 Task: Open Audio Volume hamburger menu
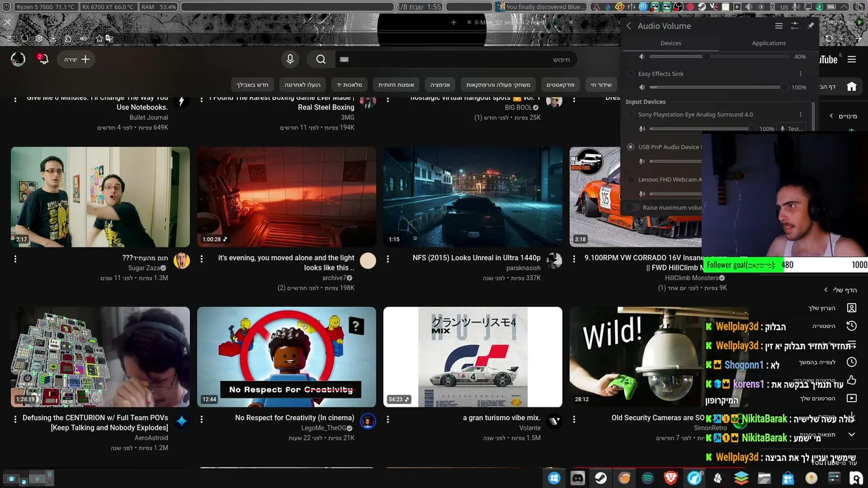point(778,26)
